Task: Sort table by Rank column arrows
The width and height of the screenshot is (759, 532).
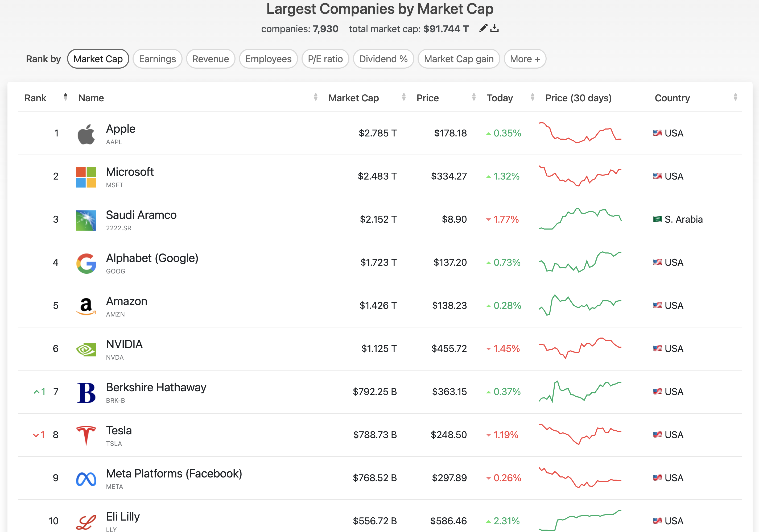Action: 65,97
